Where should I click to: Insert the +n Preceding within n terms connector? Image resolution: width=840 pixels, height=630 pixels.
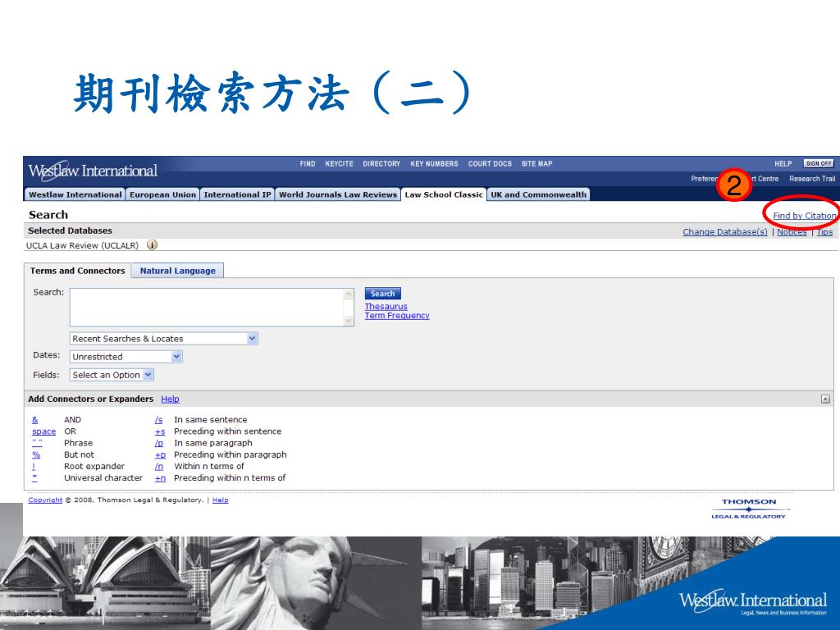point(160,477)
